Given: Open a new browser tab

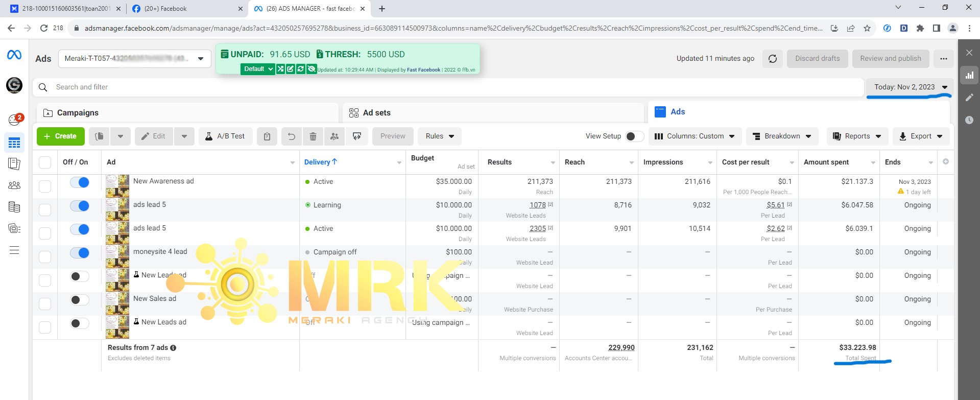Looking at the screenshot, I should tap(382, 9).
